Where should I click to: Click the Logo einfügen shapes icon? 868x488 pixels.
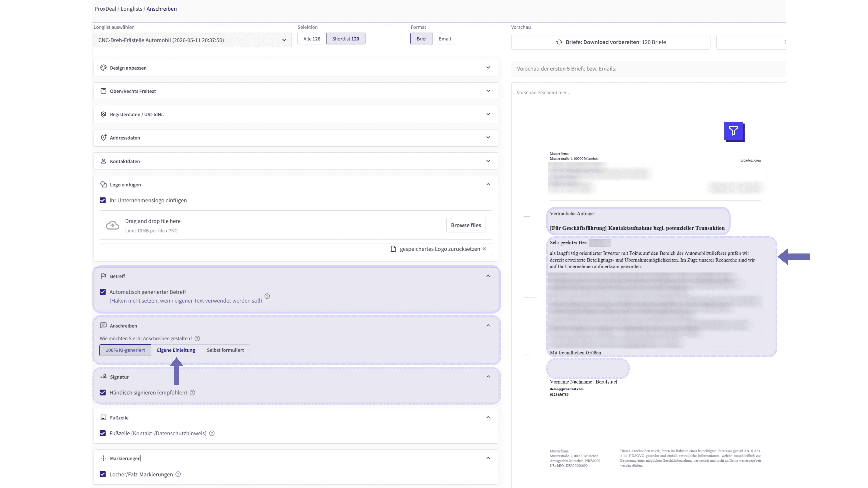pos(104,184)
